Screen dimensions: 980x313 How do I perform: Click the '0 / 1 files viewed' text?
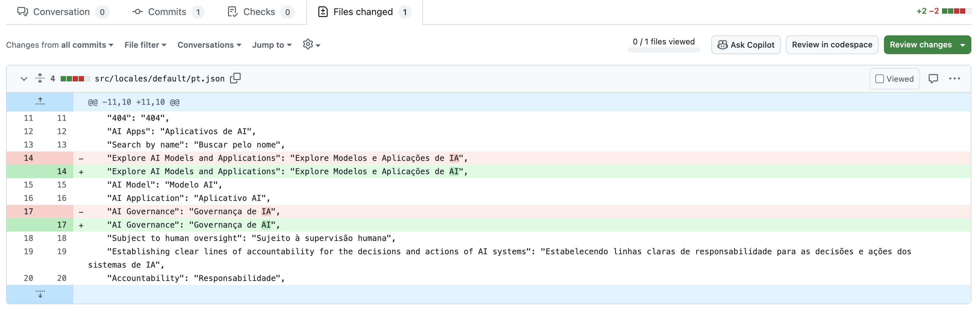663,41
